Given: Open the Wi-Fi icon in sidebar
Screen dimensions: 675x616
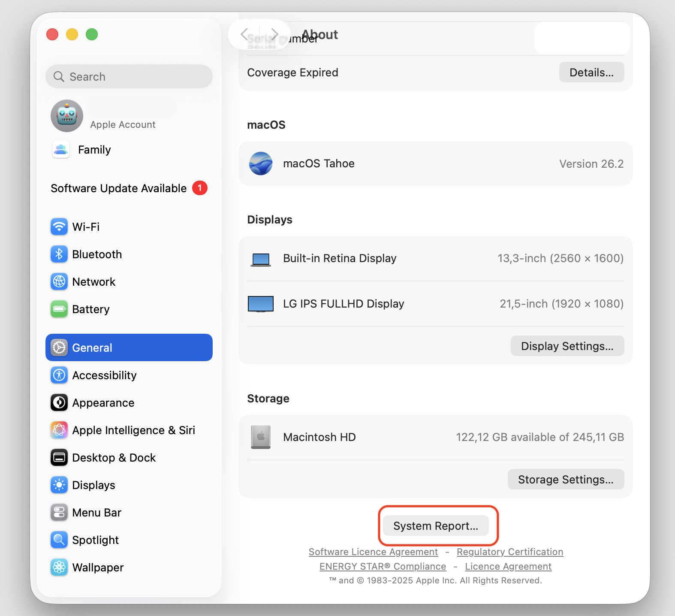Looking at the screenshot, I should pyautogui.click(x=59, y=226).
